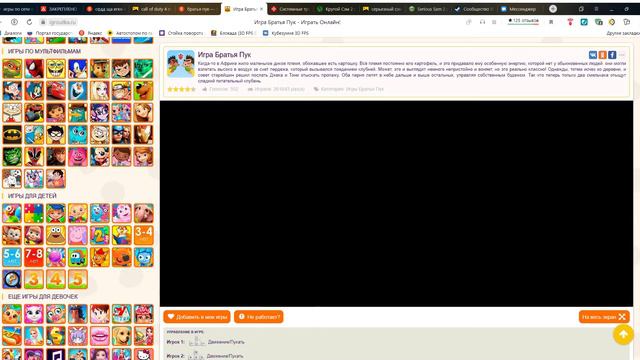Open the 3-4 years kids games icon
The height and width of the screenshot is (360, 640).
pyautogui.click(x=144, y=235)
